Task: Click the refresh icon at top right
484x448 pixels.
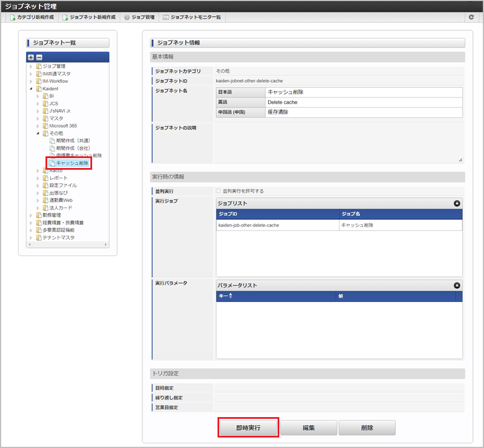Action: [471, 17]
